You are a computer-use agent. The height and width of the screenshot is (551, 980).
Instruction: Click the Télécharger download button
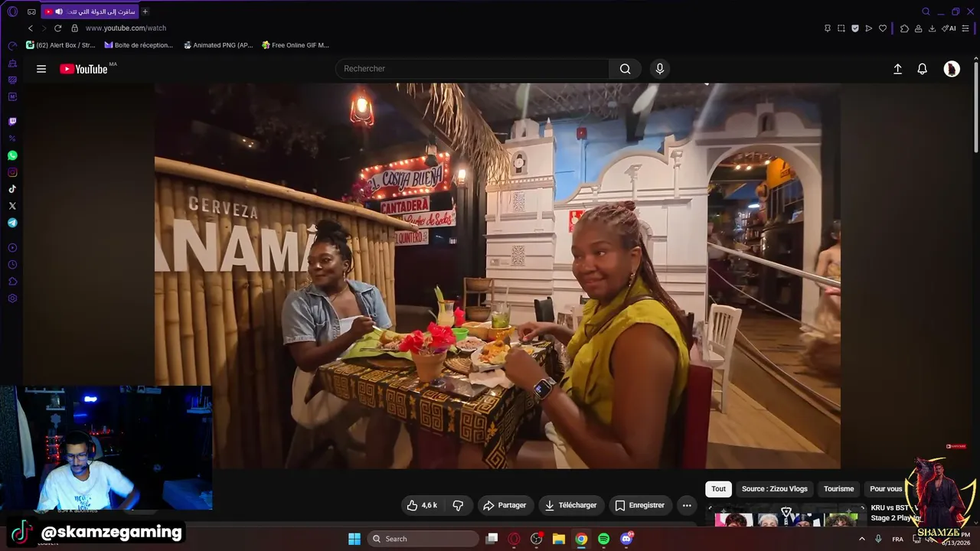point(570,505)
